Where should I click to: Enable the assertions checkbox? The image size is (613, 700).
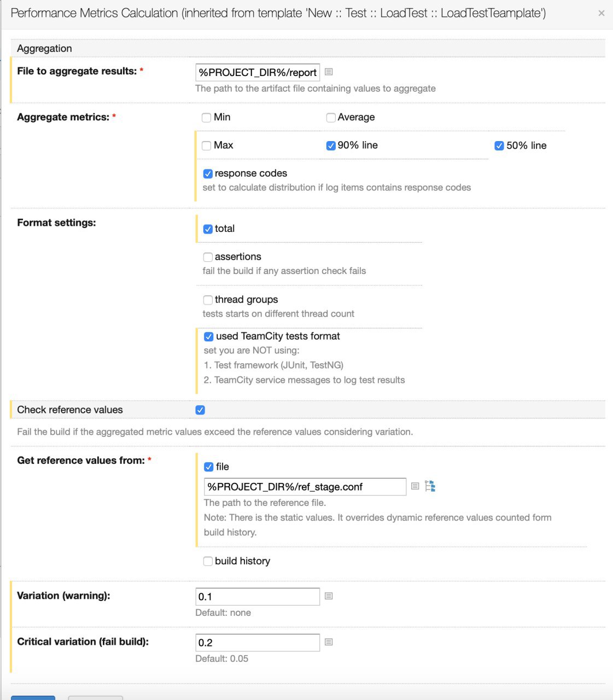tap(208, 257)
